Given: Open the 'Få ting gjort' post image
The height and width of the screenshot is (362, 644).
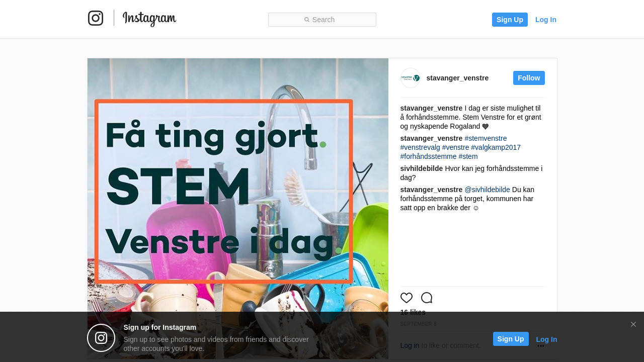Looking at the screenshot, I should point(237,209).
